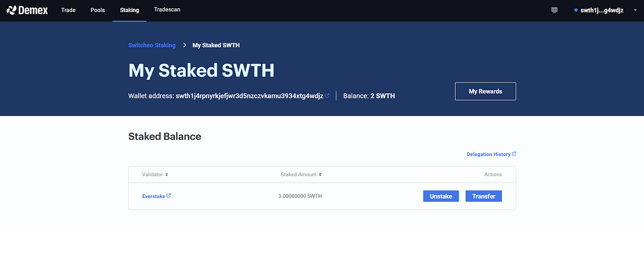
Task: Click the Actions column header
Action: 493,175
